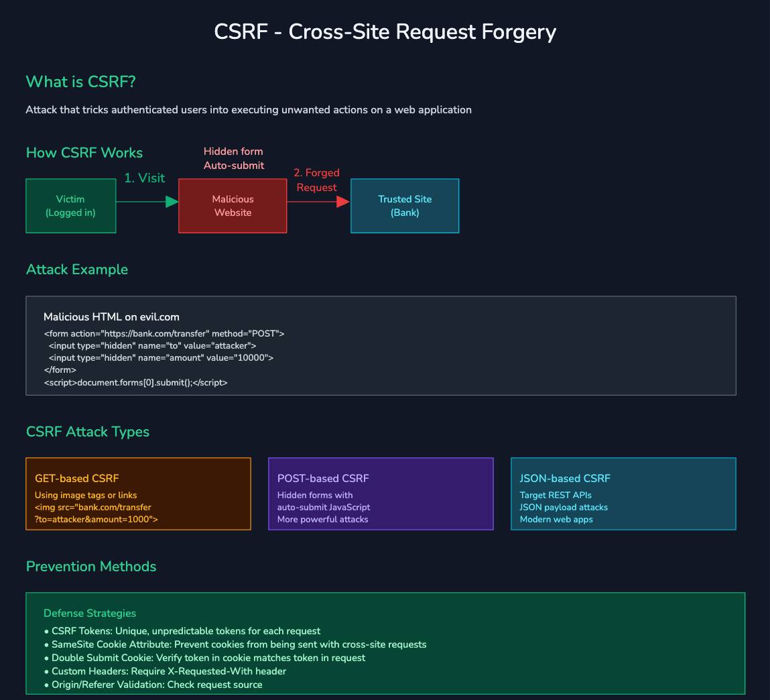This screenshot has width=770, height=700.
Task: Select the GET-based CSRF card
Action: pyautogui.click(x=138, y=493)
